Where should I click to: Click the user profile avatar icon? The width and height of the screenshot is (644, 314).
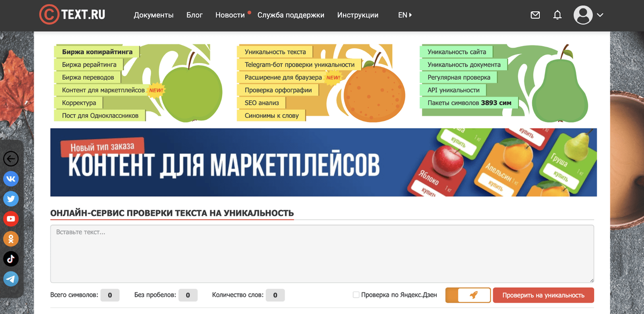(x=583, y=15)
